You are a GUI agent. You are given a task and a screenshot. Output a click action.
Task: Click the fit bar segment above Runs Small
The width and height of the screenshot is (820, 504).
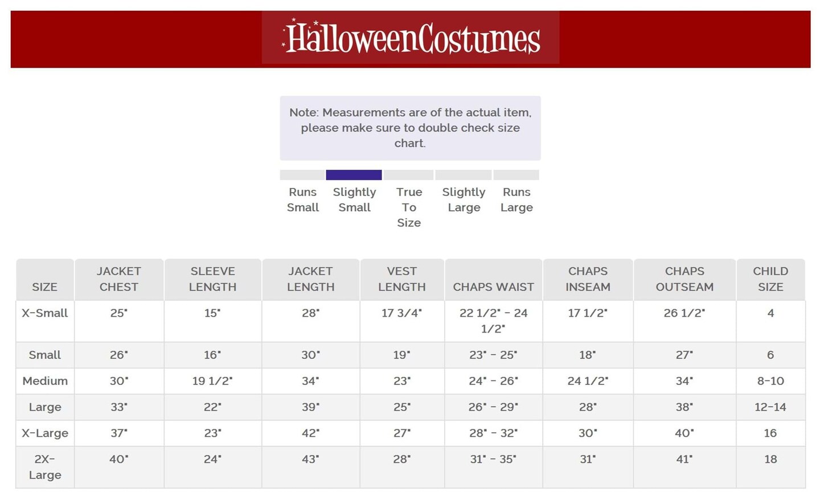coord(302,175)
